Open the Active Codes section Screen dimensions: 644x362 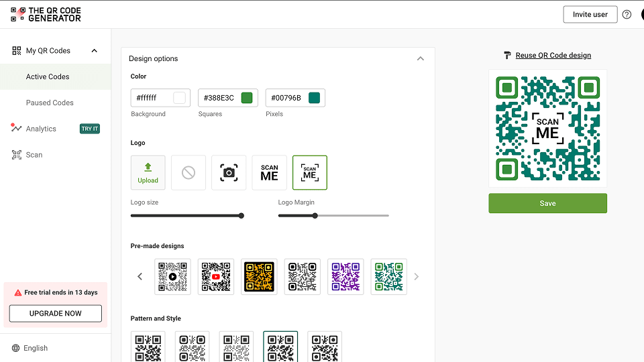(x=48, y=77)
